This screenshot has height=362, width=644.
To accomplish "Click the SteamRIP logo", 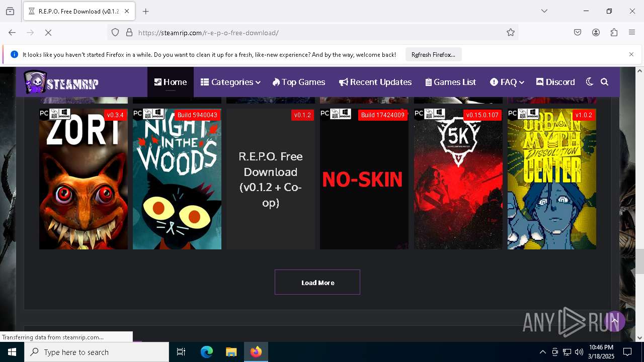I will click(x=61, y=82).
